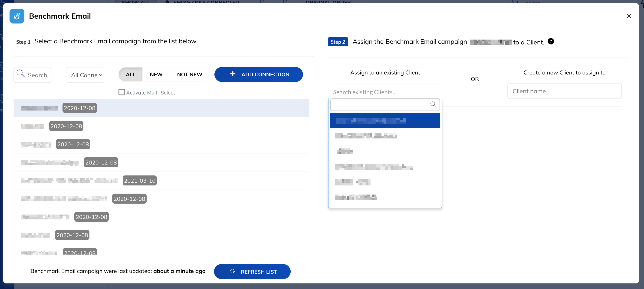Click the Assign to an existing Client label
The image size is (644, 289).
[x=385, y=73]
